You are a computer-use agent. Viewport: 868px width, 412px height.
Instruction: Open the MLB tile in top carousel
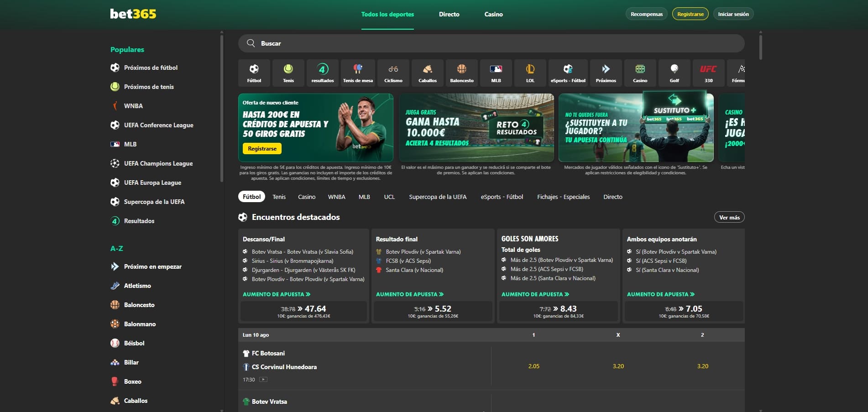coord(496,73)
